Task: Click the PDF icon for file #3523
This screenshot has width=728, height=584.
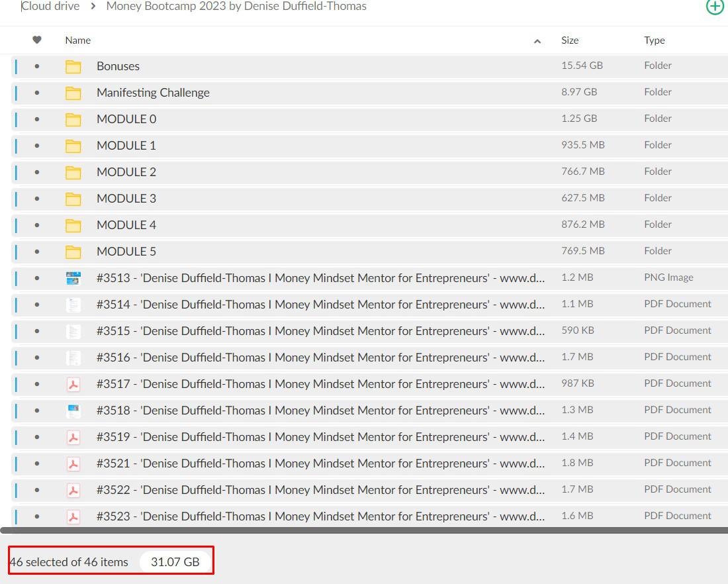Action: click(x=73, y=516)
